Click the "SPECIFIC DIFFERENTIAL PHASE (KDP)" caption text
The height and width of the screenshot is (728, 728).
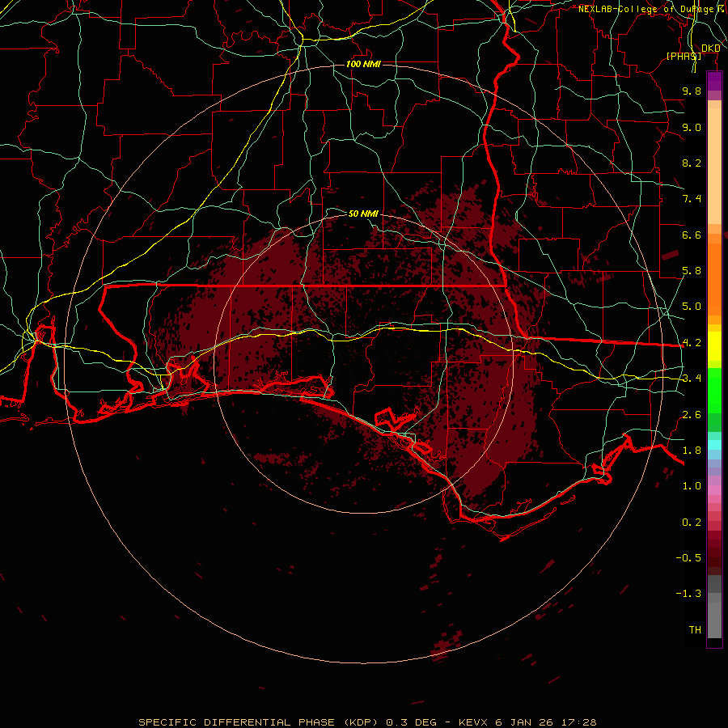[x=258, y=722]
